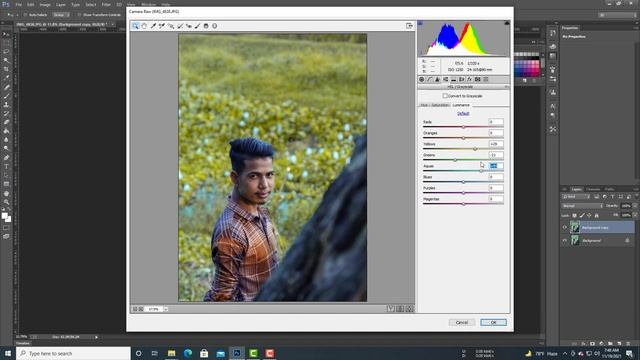
Task: Open the Filter menu in Photoshop
Action: 106,4
